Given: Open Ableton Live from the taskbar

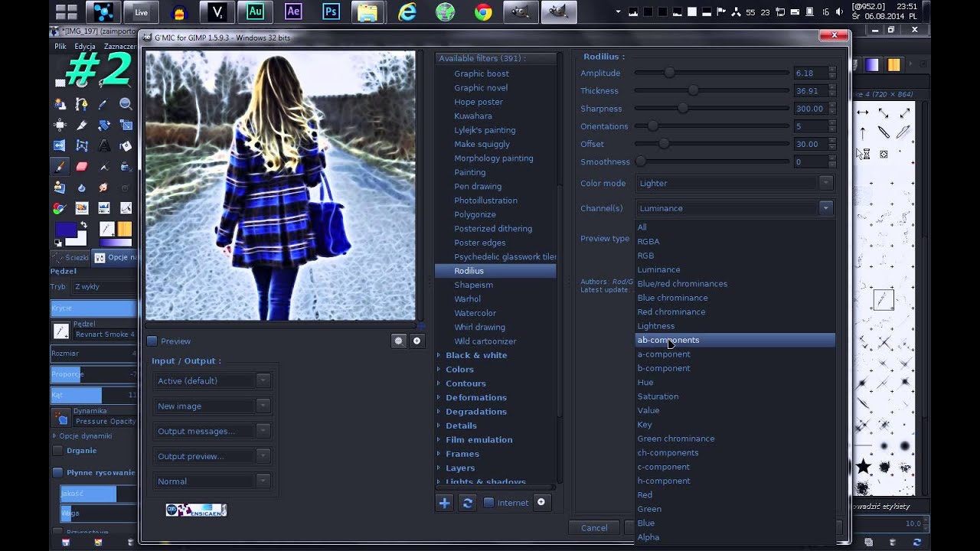Looking at the screenshot, I should (x=142, y=12).
